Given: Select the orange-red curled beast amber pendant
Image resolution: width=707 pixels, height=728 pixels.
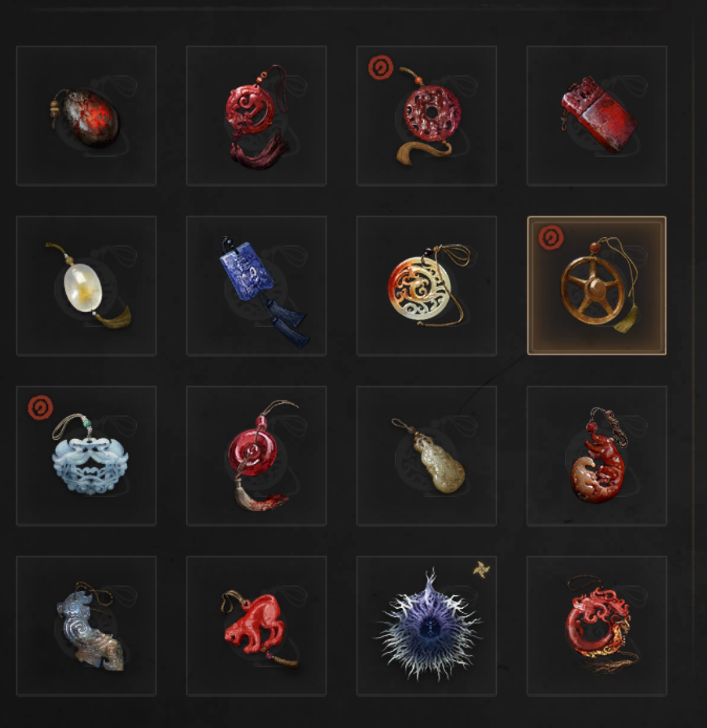Looking at the screenshot, I should coord(597,456).
